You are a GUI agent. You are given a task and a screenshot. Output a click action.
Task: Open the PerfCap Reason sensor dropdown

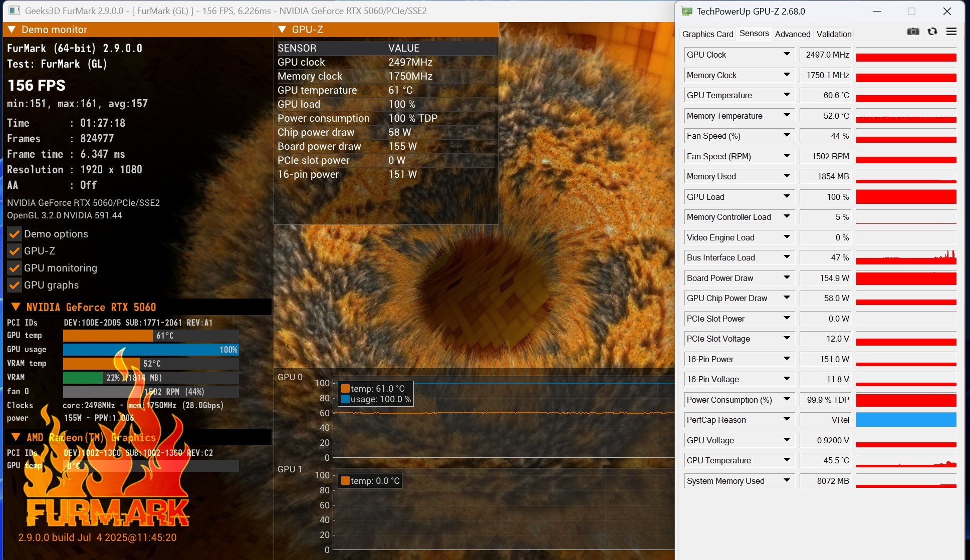tap(787, 419)
